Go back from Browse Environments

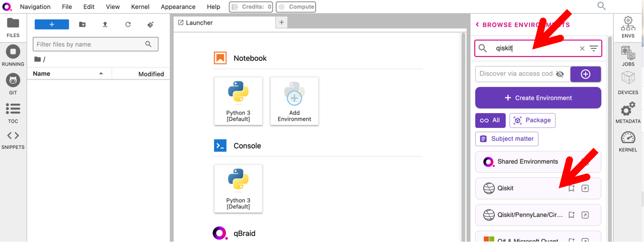pos(478,24)
